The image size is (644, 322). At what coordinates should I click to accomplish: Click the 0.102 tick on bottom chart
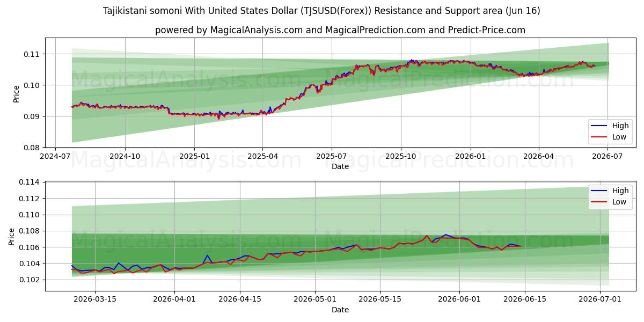[x=30, y=280]
